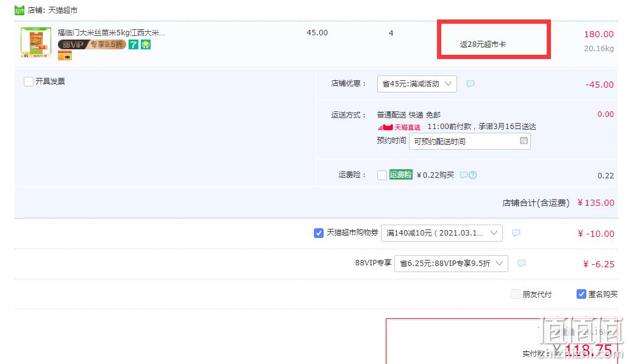
Task: Click the ¥135.00 store total amount
Action: pos(595,203)
